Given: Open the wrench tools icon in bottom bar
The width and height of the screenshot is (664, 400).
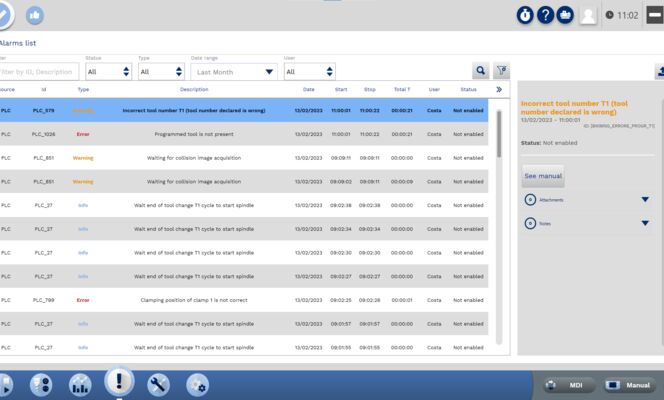Looking at the screenshot, I should pos(158,385).
